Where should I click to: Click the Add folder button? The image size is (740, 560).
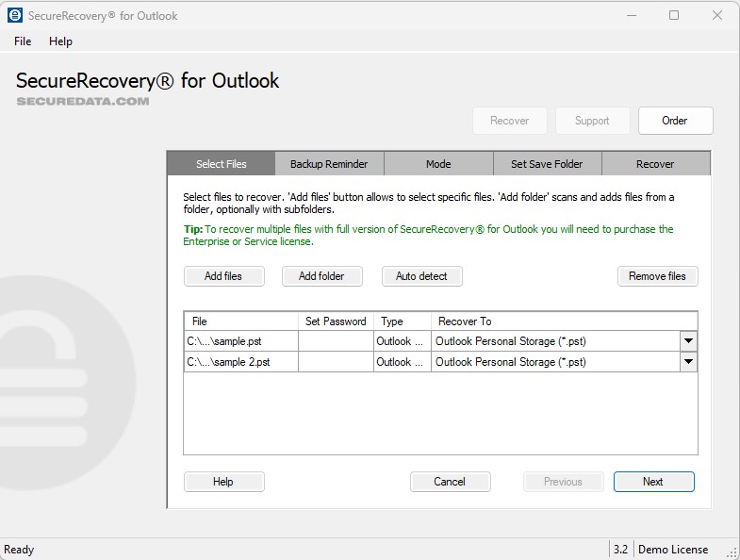pos(321,276)
